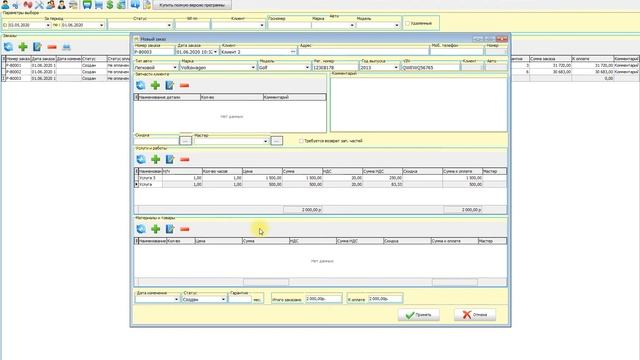Add a new order with the green plus in main window
Viewport: 640px width, 360px height.
23,47
